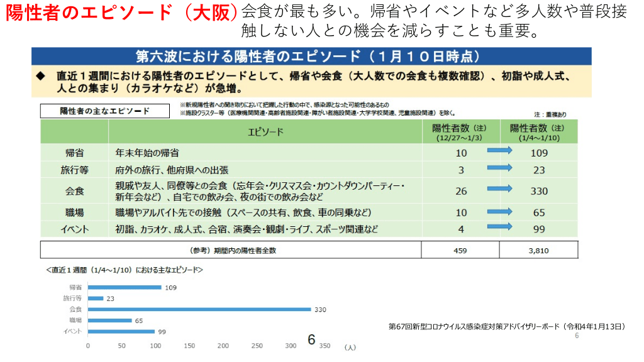644x362 pixels.
Task: Click the 会食 bar showing 330 in chart
Action: tap(199, 309)
